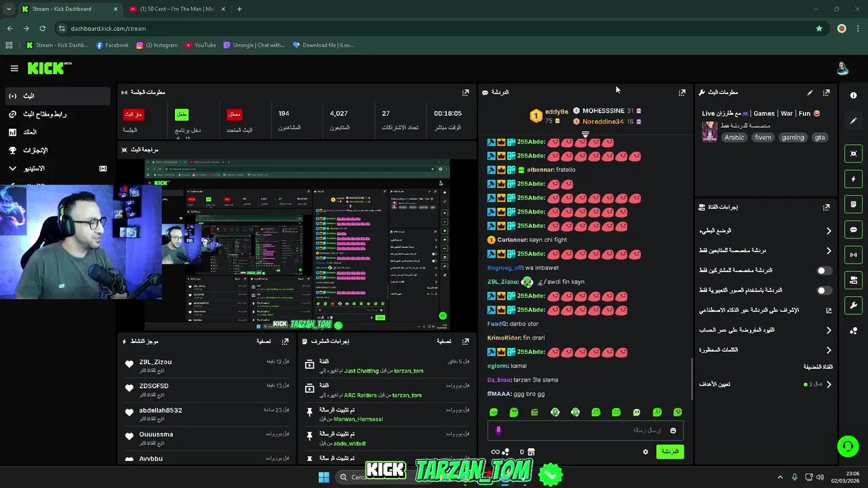Toggle subscribers-only chat switch

click(x=824, y=270)
